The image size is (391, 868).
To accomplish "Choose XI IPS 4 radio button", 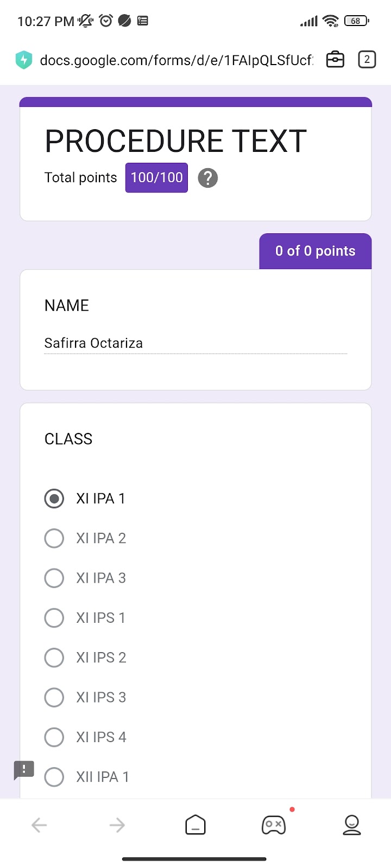I will pos(54,737).
